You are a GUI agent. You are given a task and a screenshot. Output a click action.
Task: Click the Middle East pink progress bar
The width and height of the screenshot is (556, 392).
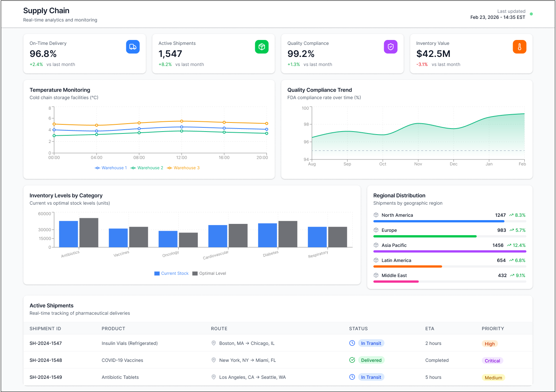coord(396,282)
